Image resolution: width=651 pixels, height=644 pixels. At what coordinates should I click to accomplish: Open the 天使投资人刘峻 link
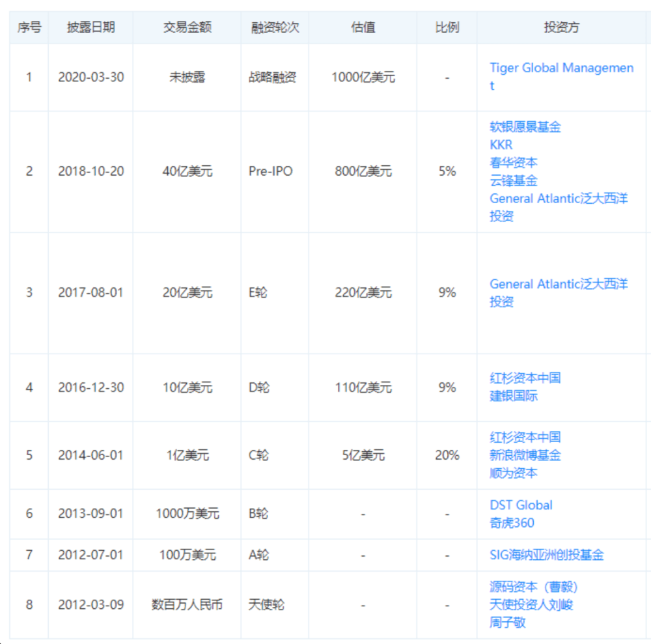pos(532,604)
